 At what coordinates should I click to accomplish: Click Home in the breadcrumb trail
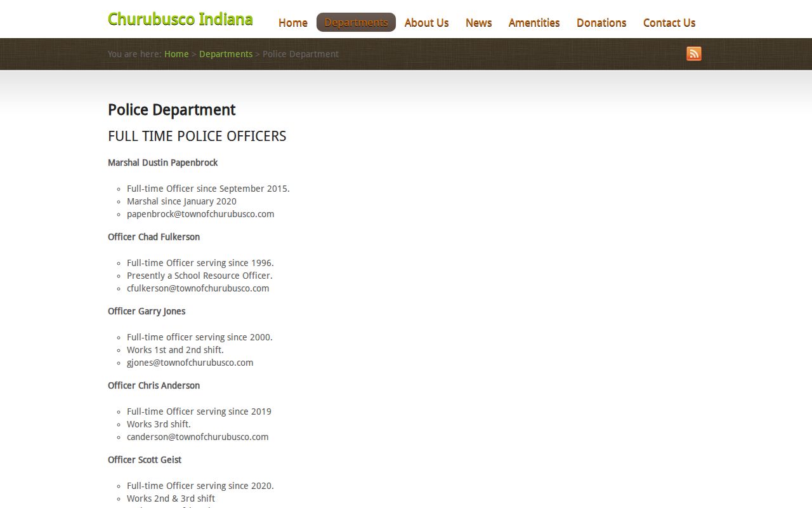pyautogui.click(x=176, y=54)
